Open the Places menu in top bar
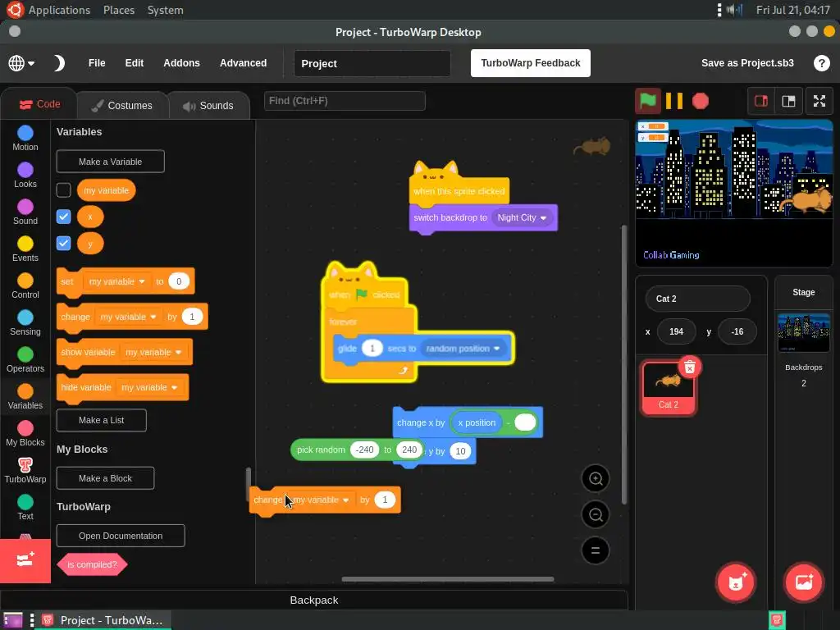The image size is (840, 630). pyautogui.click(x=119, y=10)
